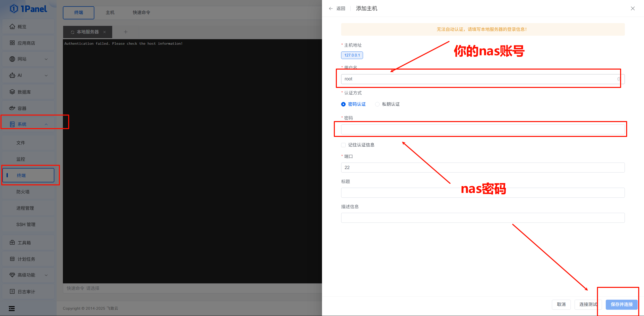This screenshot has height=316, width=644.
Task: Collapse the 系统 menu chevron
Action: click(x=46, y=124)
